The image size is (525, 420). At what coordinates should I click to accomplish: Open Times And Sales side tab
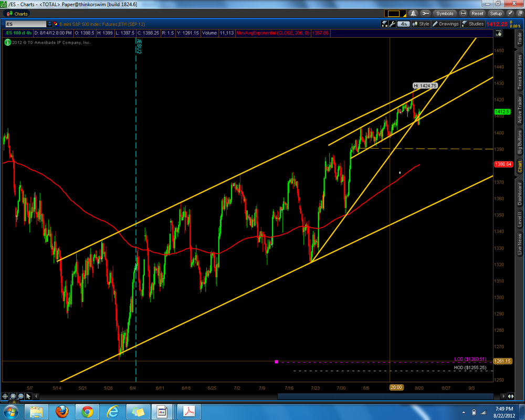pos(520,72)
